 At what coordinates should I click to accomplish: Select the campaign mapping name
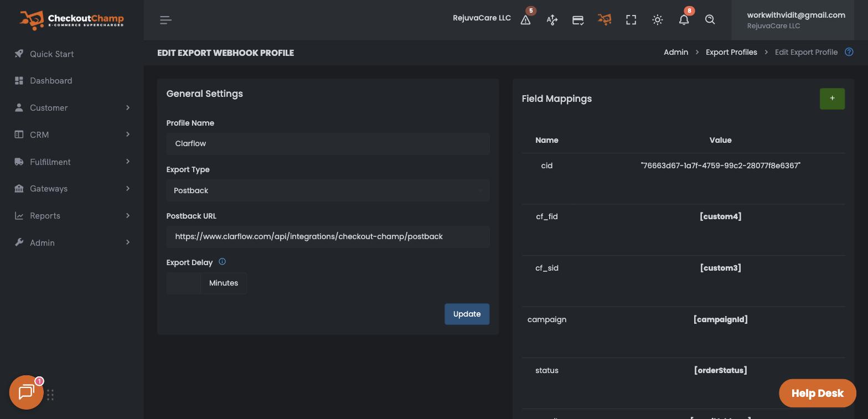547,319
